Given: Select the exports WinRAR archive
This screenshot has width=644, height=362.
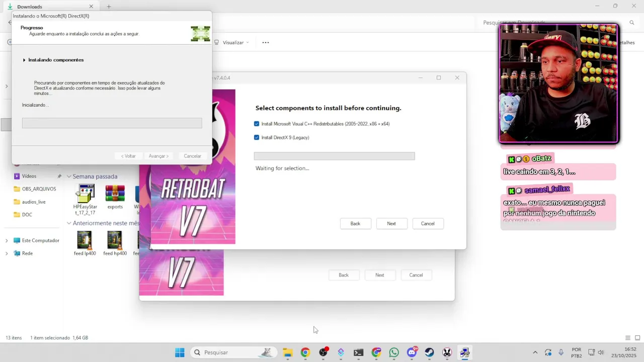Looking at the screenshot, I should click(x=115, y=198).
